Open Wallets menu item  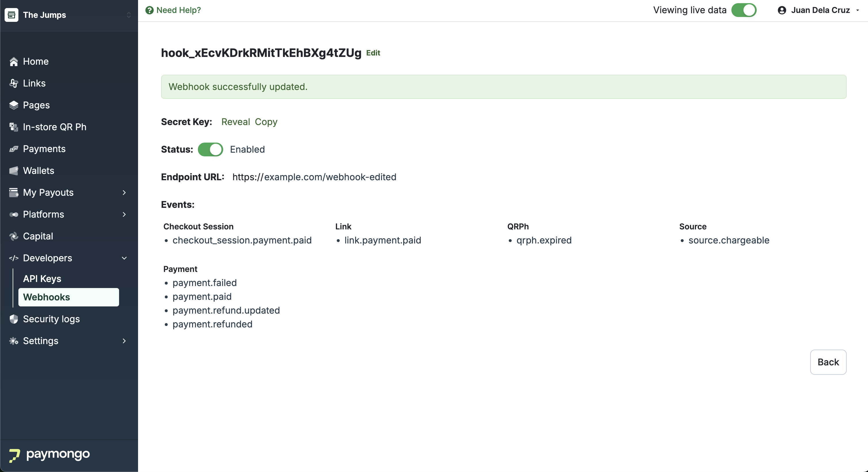39,171
